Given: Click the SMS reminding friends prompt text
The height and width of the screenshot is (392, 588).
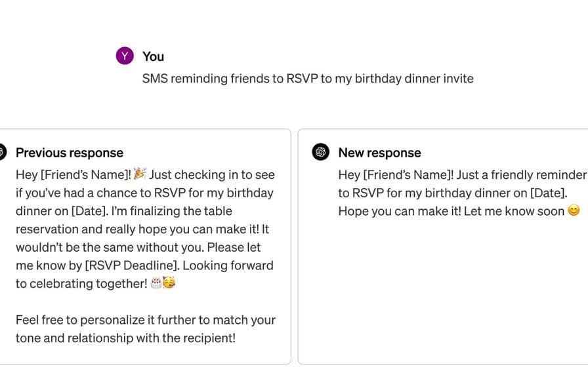Looking at the screenshot, I should tap(308, 79).
